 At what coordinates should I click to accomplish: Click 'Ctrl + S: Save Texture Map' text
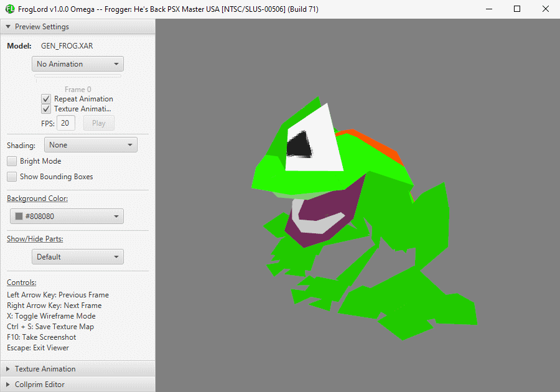(50, 327)
